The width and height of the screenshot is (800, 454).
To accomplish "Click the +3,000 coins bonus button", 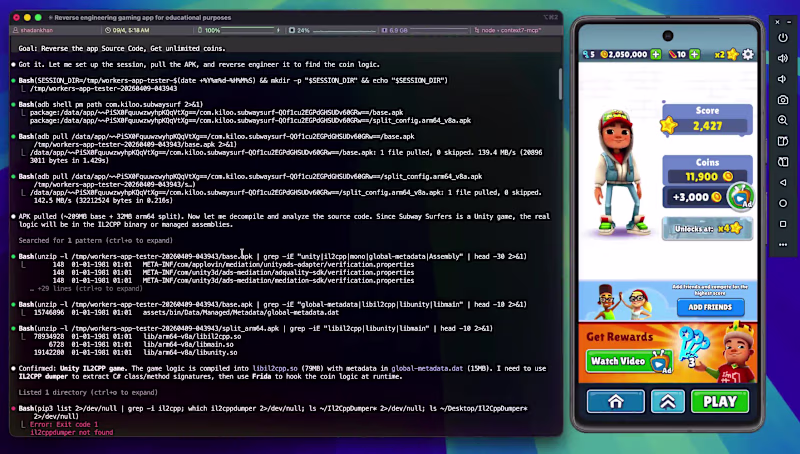I will click(695, 197).
